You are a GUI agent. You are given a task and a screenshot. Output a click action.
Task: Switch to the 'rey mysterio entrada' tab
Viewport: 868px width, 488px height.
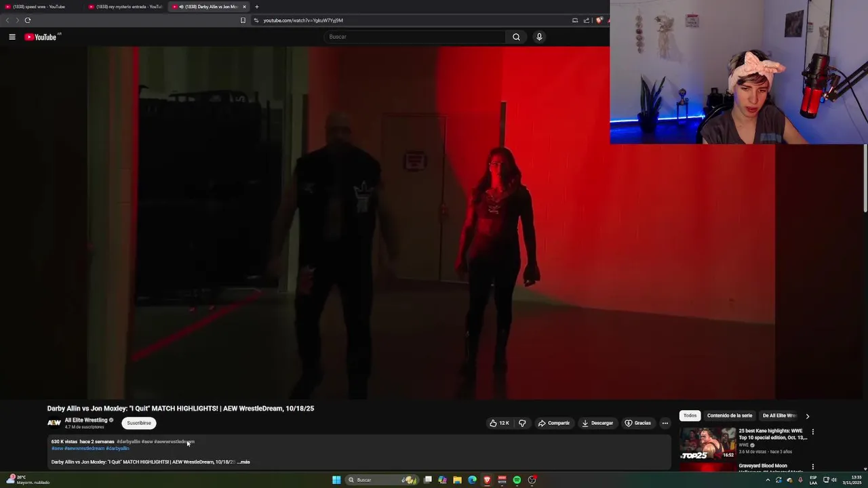(125, 7)
